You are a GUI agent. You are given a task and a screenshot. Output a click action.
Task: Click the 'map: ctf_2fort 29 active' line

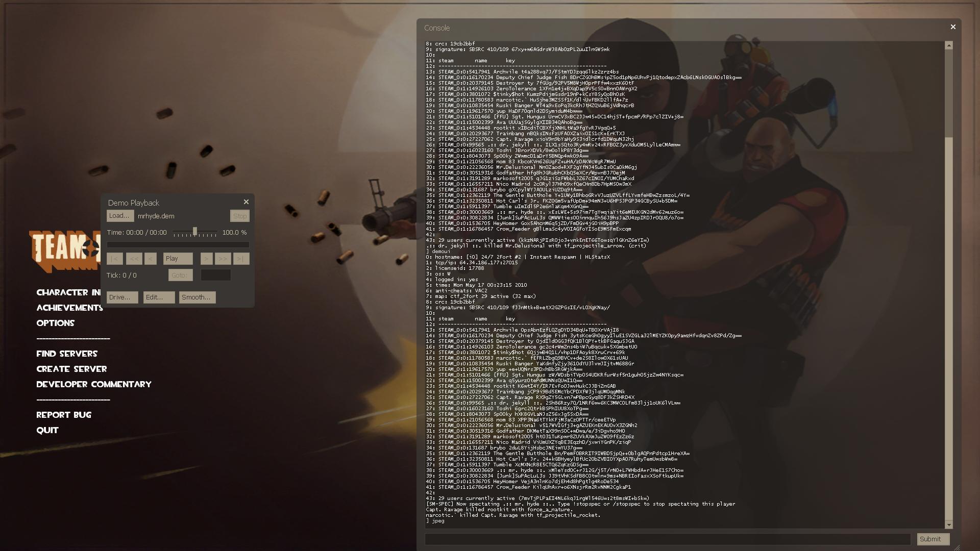coord(481,296)
